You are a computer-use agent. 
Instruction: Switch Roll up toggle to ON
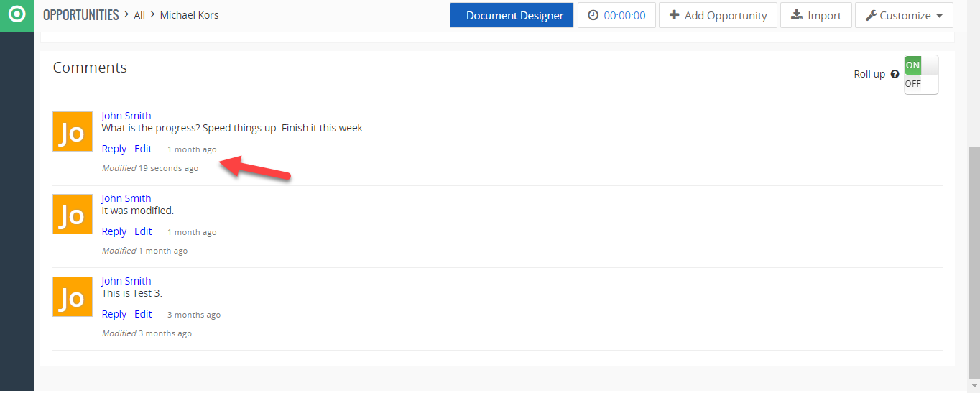[912, 65]
